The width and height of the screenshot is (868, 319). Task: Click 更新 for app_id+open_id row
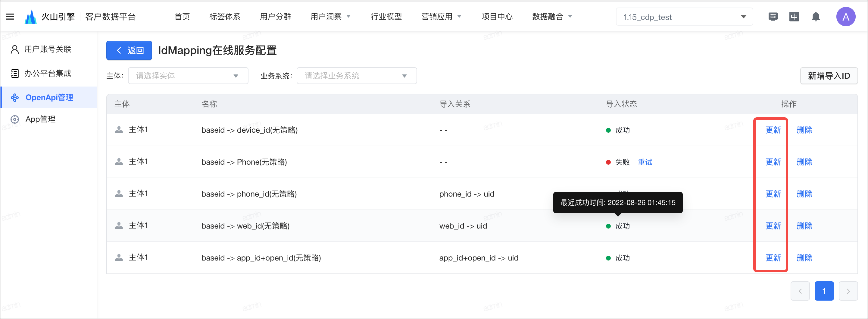(773, 257)
